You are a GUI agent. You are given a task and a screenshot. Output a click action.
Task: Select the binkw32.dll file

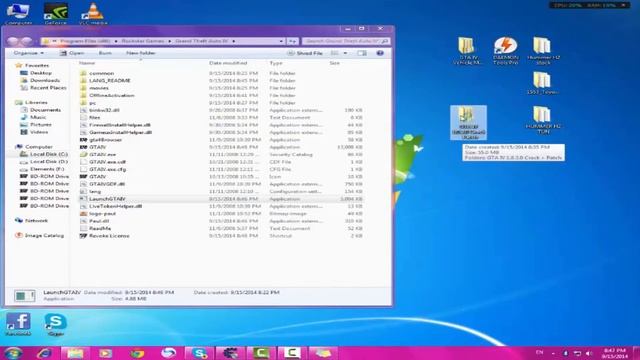tap(104, 110)
